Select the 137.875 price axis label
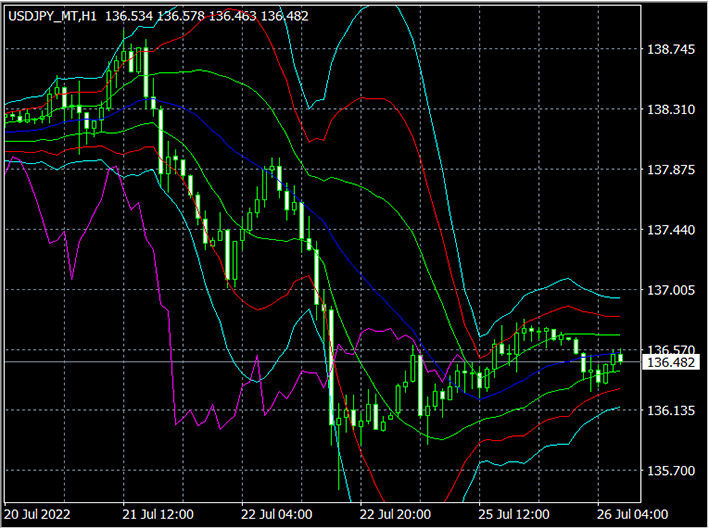The image size is (709, 528). click(671, 170)
